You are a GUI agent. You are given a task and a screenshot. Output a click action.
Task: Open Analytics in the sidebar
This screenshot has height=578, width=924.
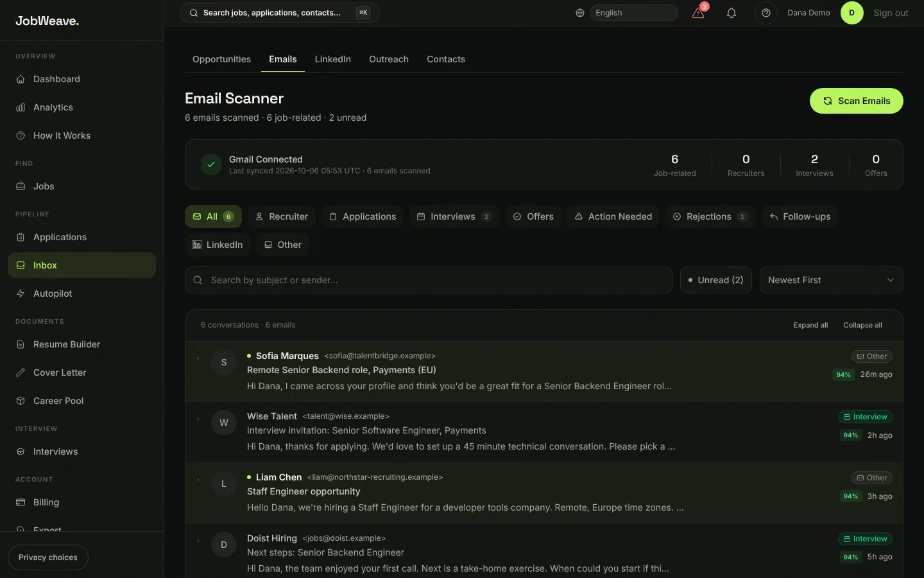click(x=81, y=107)
